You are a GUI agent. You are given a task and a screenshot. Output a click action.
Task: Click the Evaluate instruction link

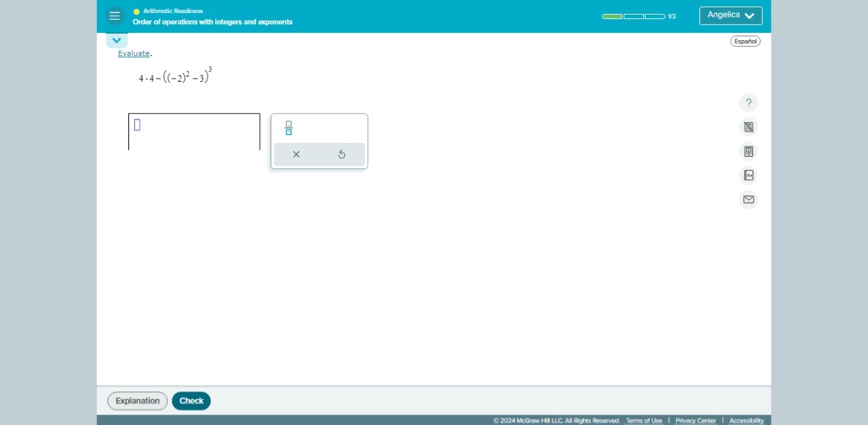(x=134, y=53)
